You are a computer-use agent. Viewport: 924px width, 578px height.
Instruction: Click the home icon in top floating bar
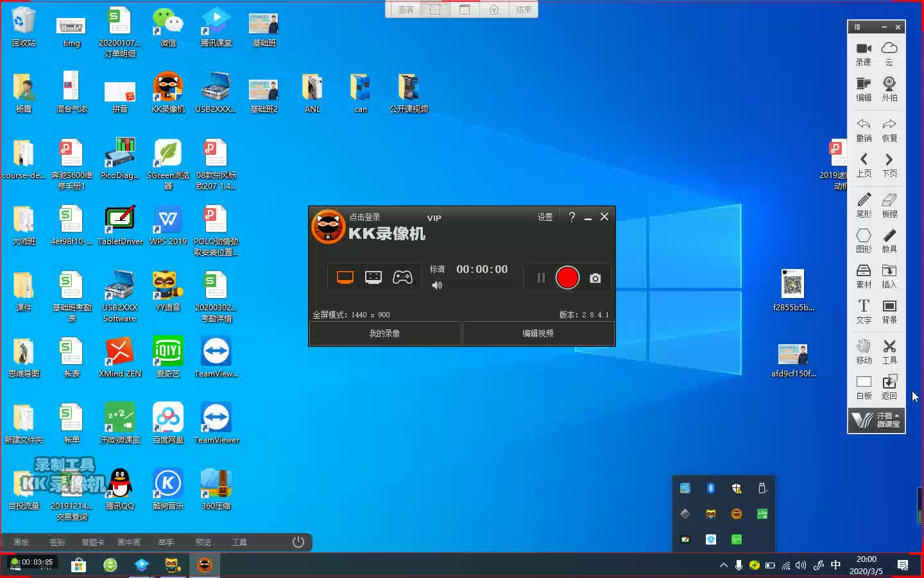494,10
